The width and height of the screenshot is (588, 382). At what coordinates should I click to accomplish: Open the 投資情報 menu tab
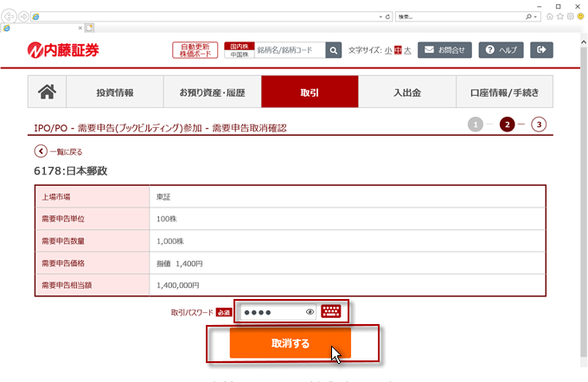tap(115, 92)
